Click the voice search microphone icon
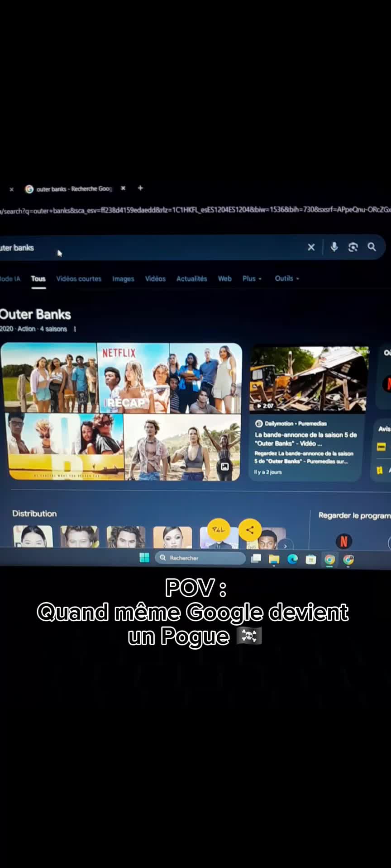The image size is (391, 868). coord(334,247)
